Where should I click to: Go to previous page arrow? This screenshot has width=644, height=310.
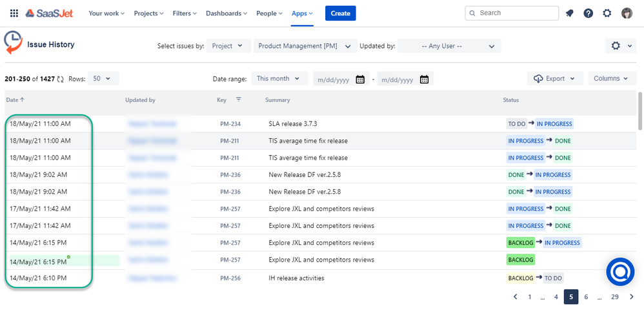point(515,297)
